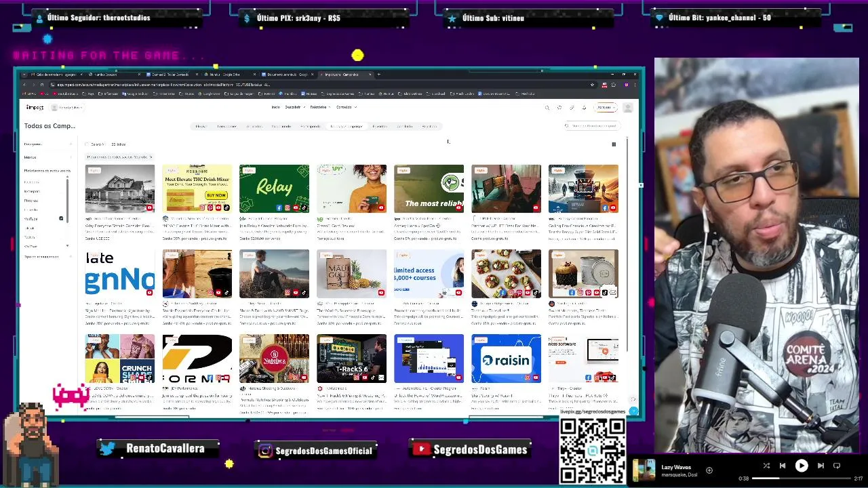
Task: Open the notifications bell in impact header
Action: pyautogui.click(x=584, y=107)
